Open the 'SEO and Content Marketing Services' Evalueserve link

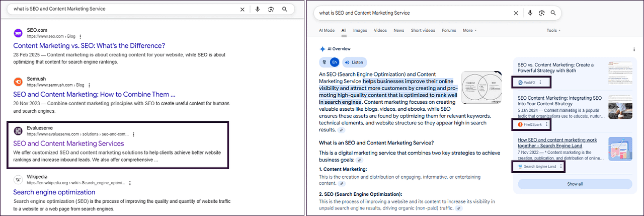click(x=68, y=143)
